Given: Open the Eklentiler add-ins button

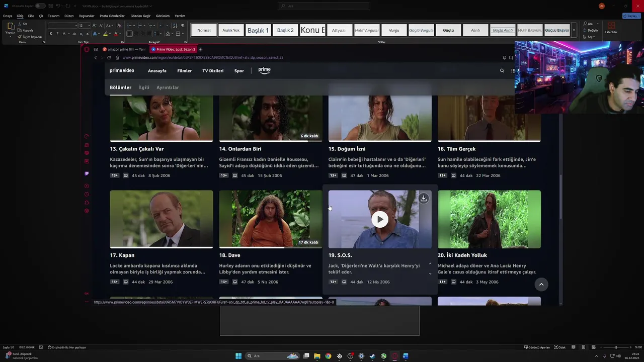Looking at the screenshot, I should [x=611, y=28].
